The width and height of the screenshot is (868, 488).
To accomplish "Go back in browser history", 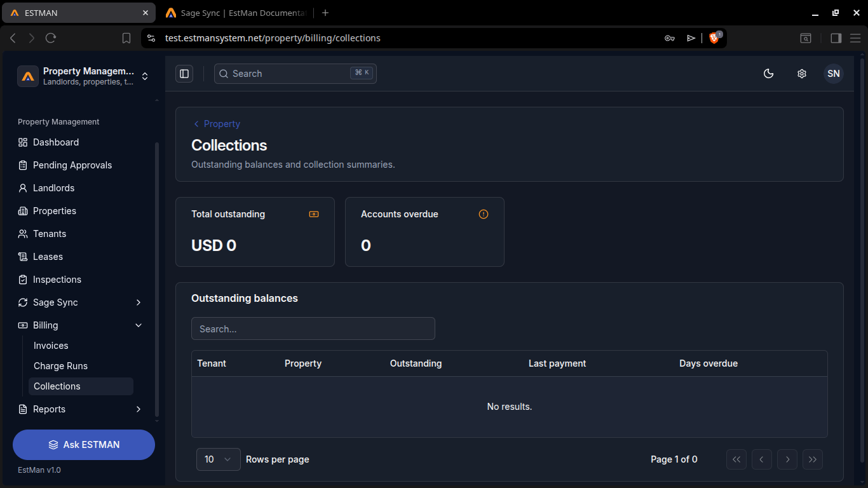I will [13, 38].
